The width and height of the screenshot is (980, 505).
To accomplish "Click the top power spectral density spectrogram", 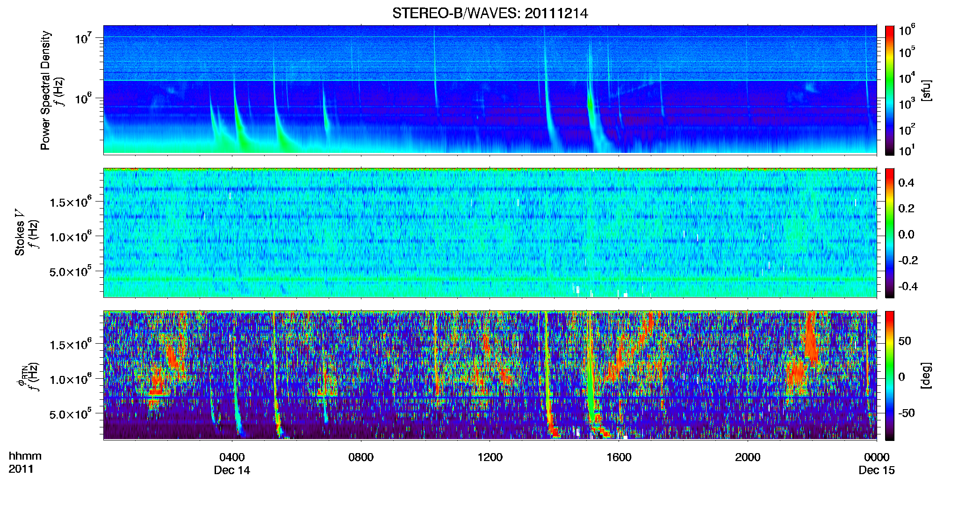I will (x=490, y=90).
